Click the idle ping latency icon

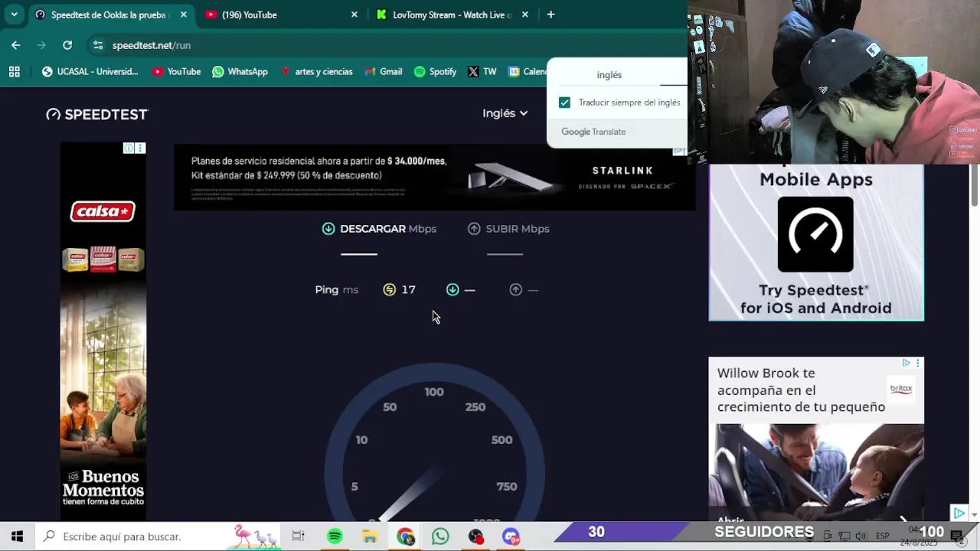point(390,289)
